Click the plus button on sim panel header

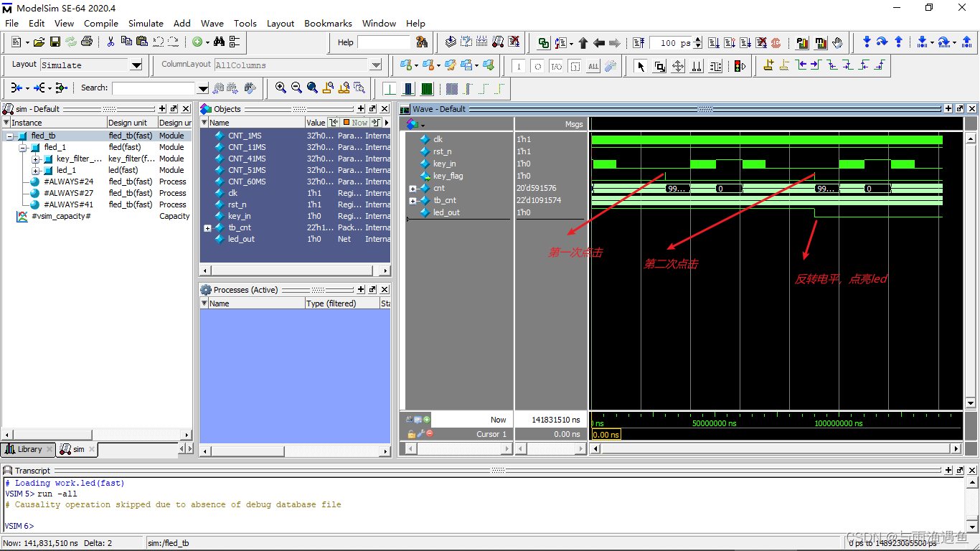[x=162, y=109]
